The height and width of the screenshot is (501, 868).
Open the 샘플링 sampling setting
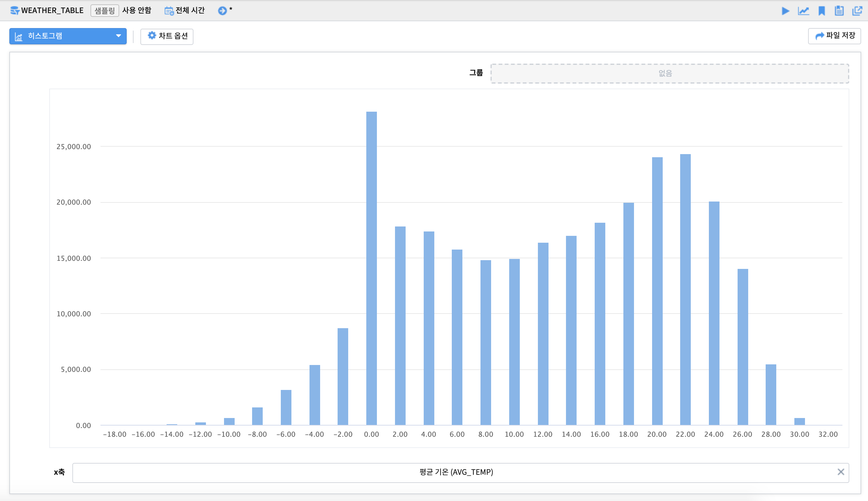(105, 11)
